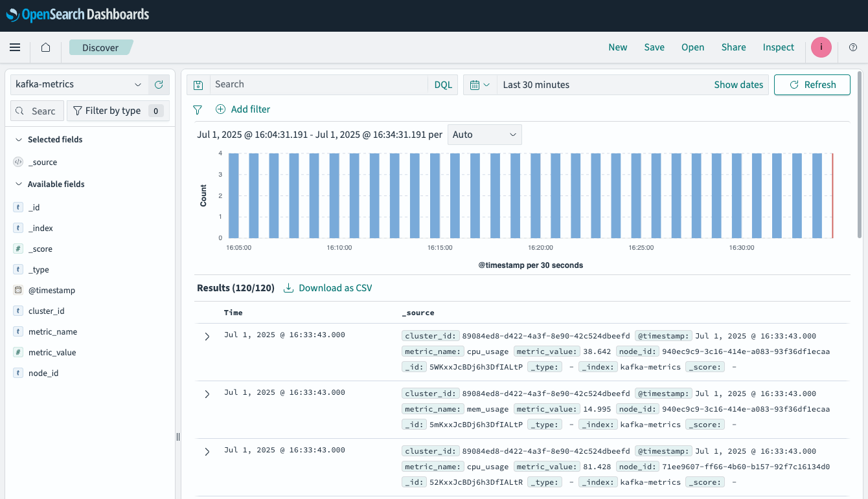Screen dimensions: 868x499
Task: Open the Auto interval dropdown above the histogram
Action: tap(485, 134)
